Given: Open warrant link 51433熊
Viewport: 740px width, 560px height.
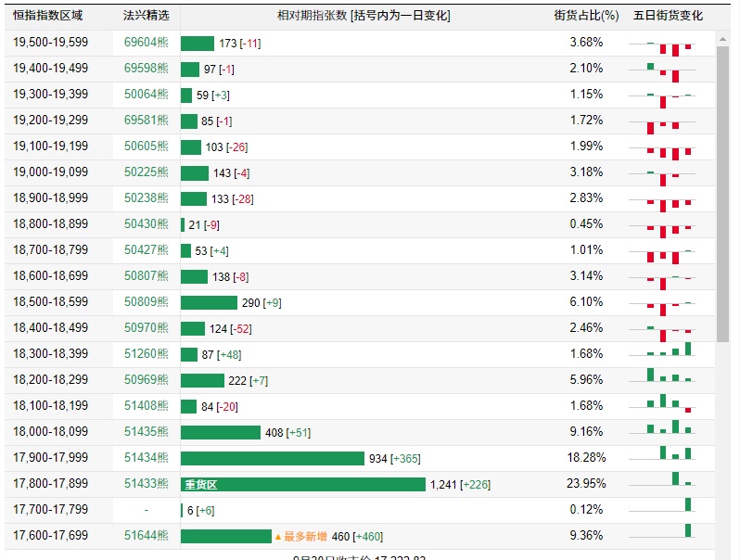Looking at the screenshot, I should click(147, 484).
